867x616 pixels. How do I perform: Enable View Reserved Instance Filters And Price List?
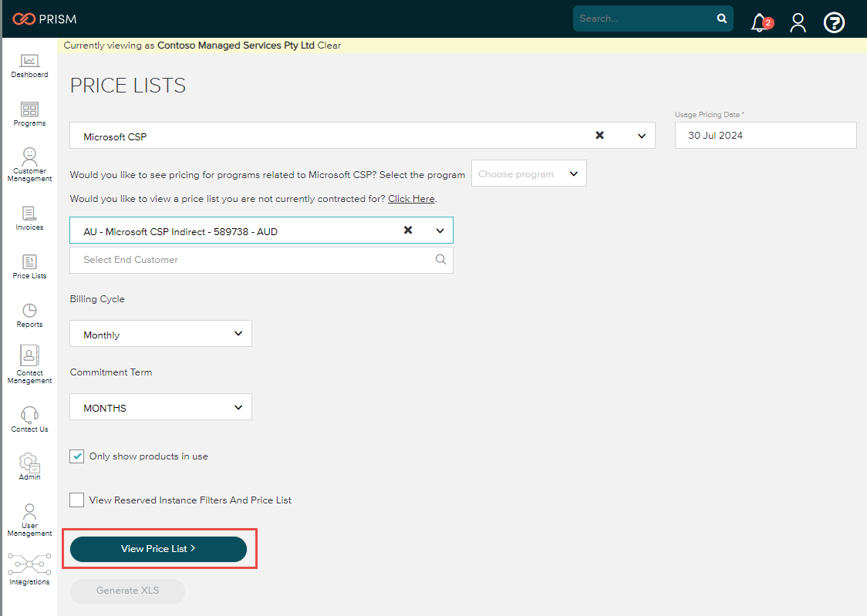click(x=76, y=500)
